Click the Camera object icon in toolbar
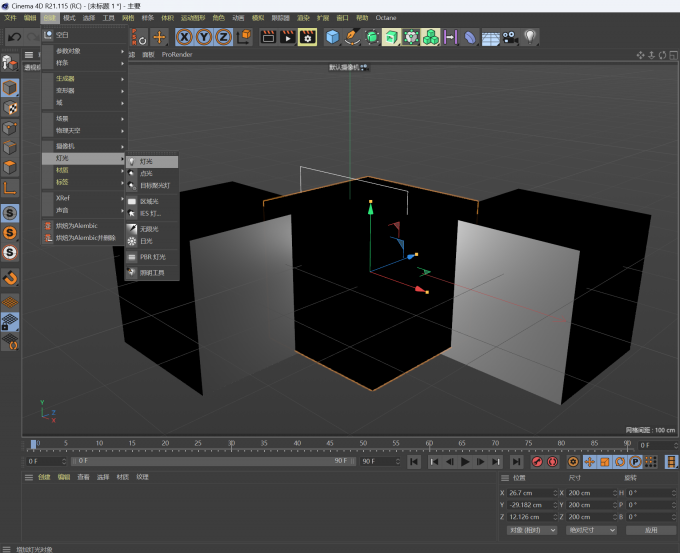Image resolution: width=680 pixels, height=553 pixels. point(510,37)
